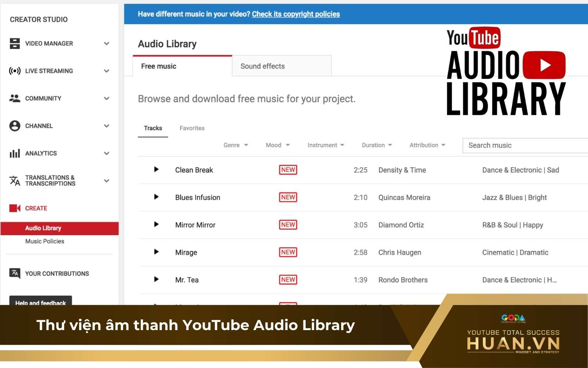This screenshot has width=588, height=368.
Task: Open the Create section label
Action: 36,208
